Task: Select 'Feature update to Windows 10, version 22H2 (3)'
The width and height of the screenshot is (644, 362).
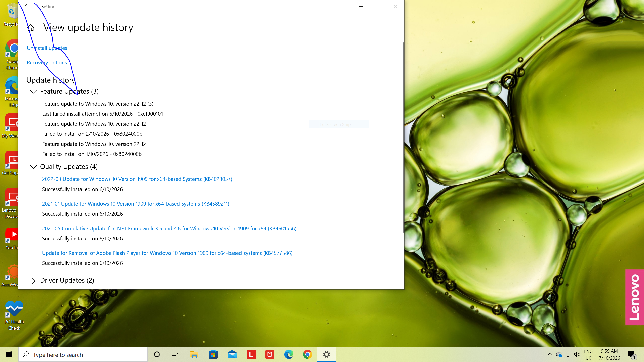Action: coord(98,104)
